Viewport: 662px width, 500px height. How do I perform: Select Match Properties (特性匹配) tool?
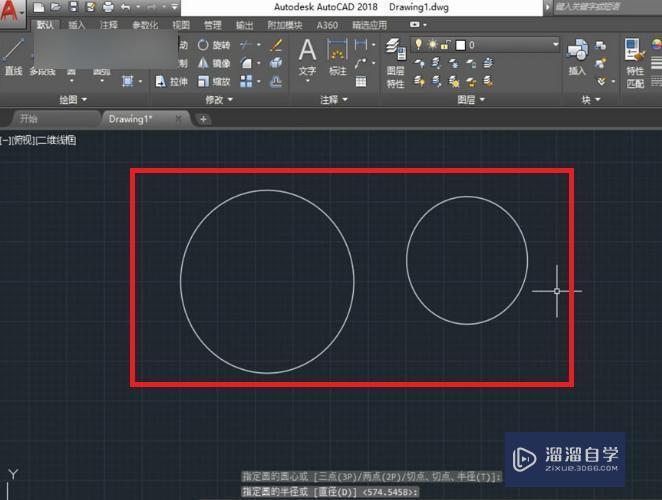click(635, 63)
